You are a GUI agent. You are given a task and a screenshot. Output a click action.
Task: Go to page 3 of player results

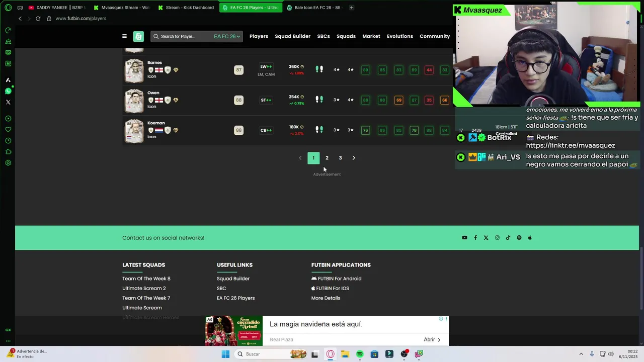pos(340,158)
